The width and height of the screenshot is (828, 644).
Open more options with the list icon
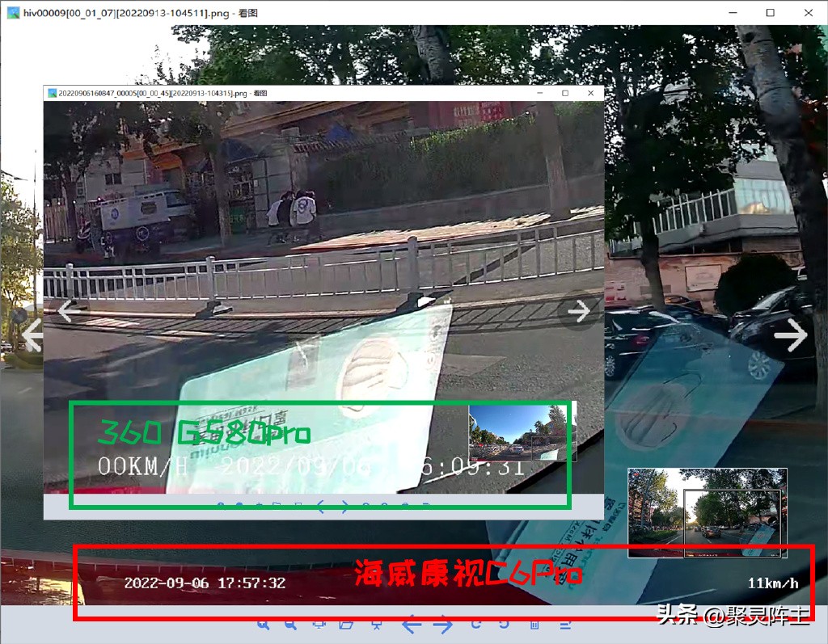566,625
